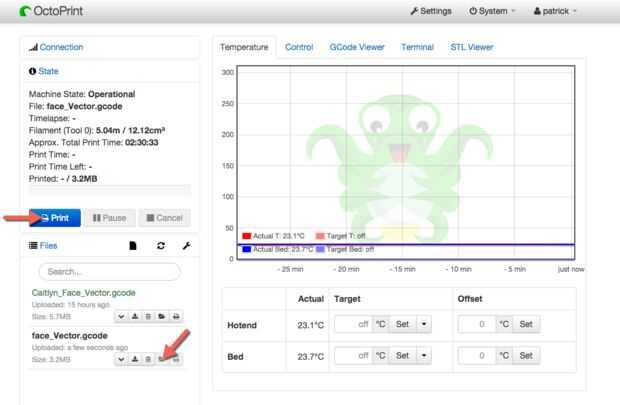The image size is (620, 405).
Task: Download Caitlyn_Face_Vector.gcode
Action: (135, 316)
